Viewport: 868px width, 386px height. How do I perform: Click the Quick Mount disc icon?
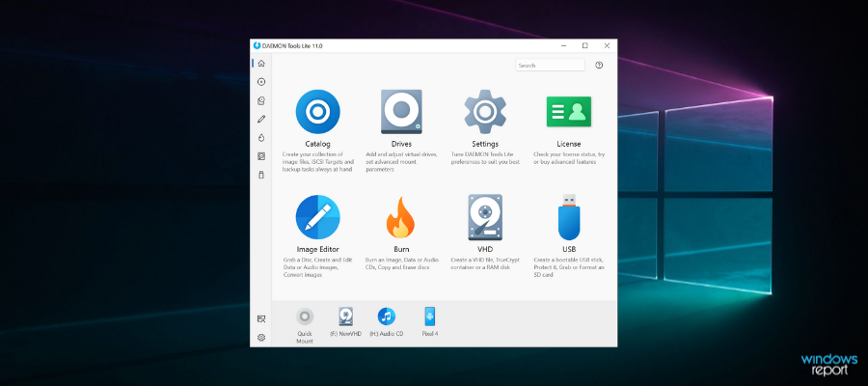[x=305, y=317]
